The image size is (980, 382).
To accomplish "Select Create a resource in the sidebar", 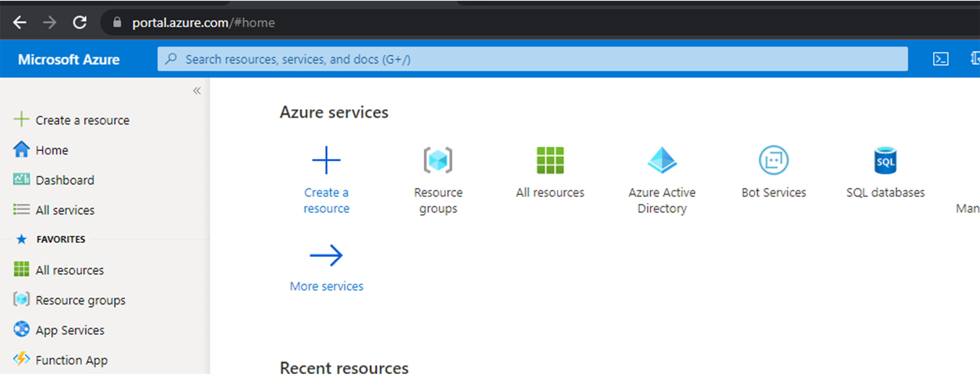I will click(x=83, y=120).
